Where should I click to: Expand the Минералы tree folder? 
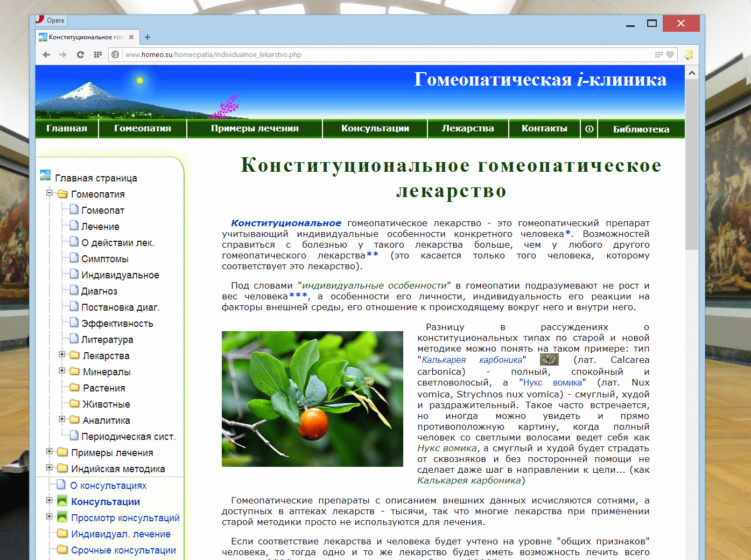pos(62,370)
